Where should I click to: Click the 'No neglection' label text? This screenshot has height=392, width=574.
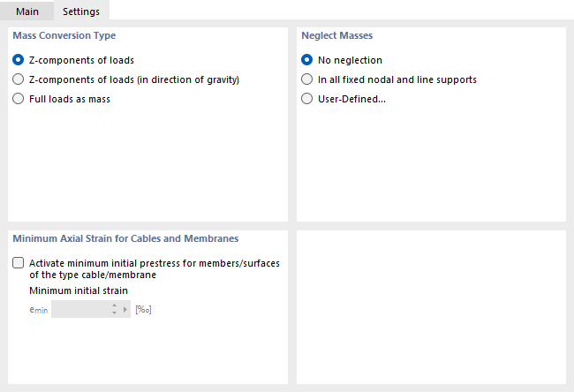(x=350, y=60)
